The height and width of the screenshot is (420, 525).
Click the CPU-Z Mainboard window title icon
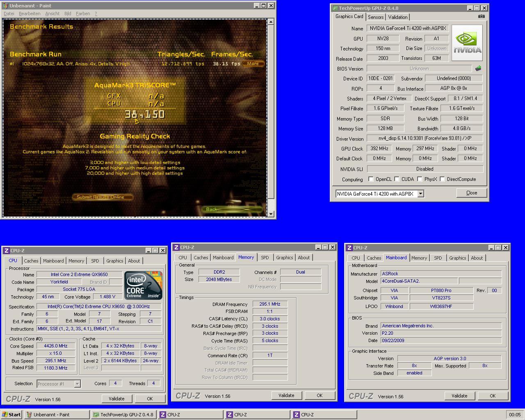point(349,248)
